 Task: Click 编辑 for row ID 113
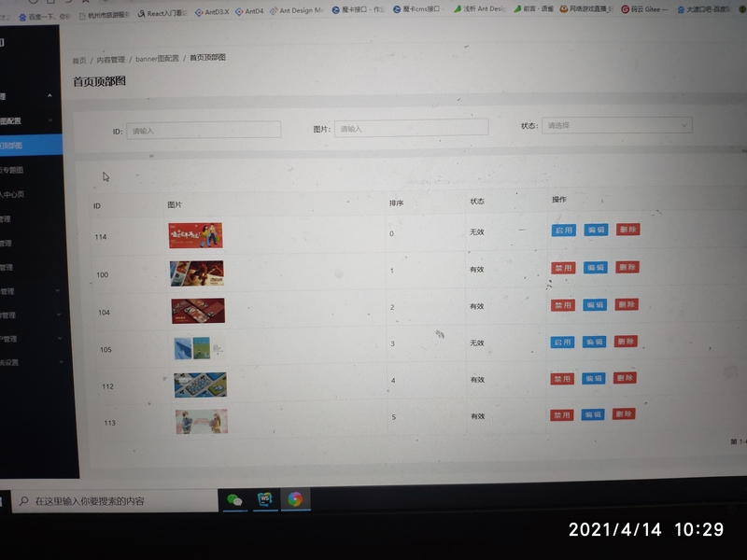593,414
